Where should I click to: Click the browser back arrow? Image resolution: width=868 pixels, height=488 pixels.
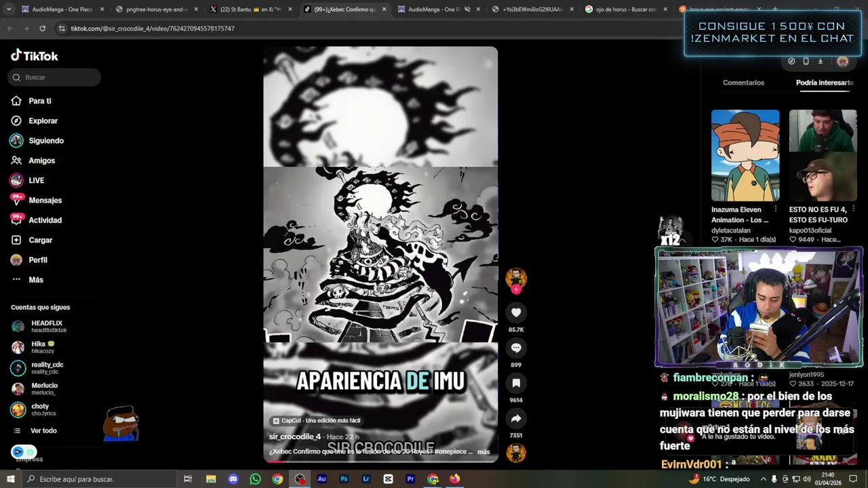pyautogui.click(x=9, y=28)
